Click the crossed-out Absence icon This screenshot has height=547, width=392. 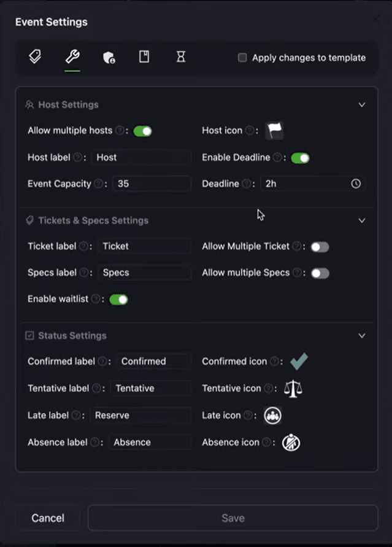click(x=291, y=442)
